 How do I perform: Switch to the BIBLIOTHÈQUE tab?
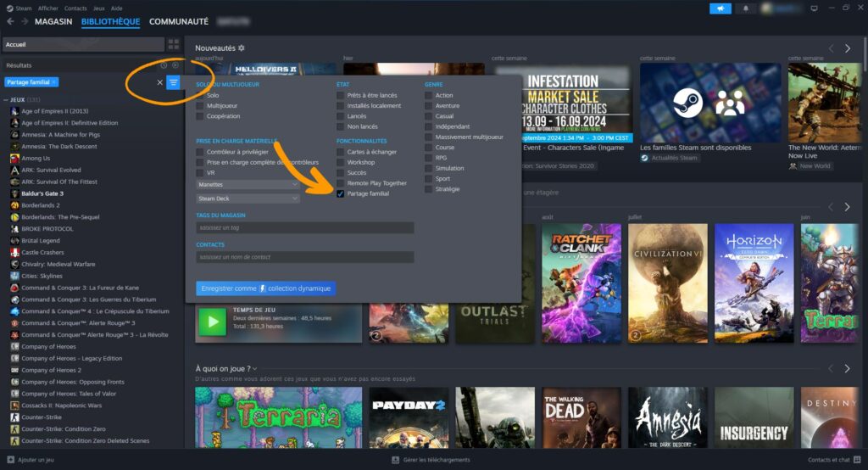pyautogui.click(x=111, y=21)
